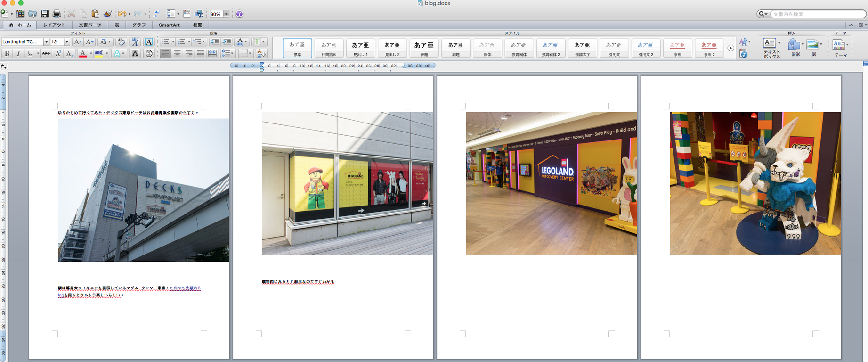
Task: Open the 表 tab
Action: pos(117,25)
